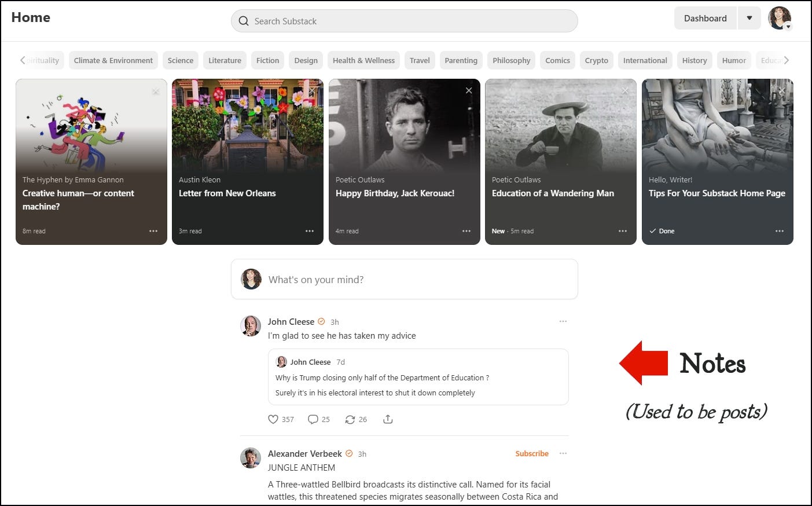Open Happy Birthday, Jack Kerouac! article
Screen dimensions: 812x506
click(395, 193)
